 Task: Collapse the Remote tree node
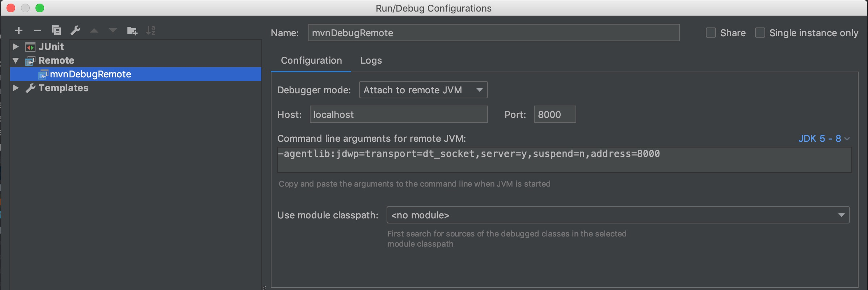(x=16, y=60)
